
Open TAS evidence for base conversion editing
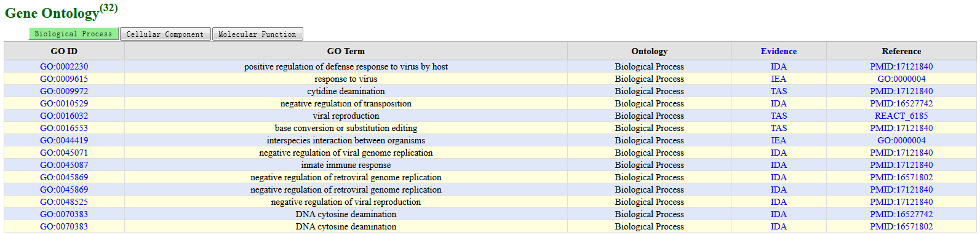coord(778,128)
